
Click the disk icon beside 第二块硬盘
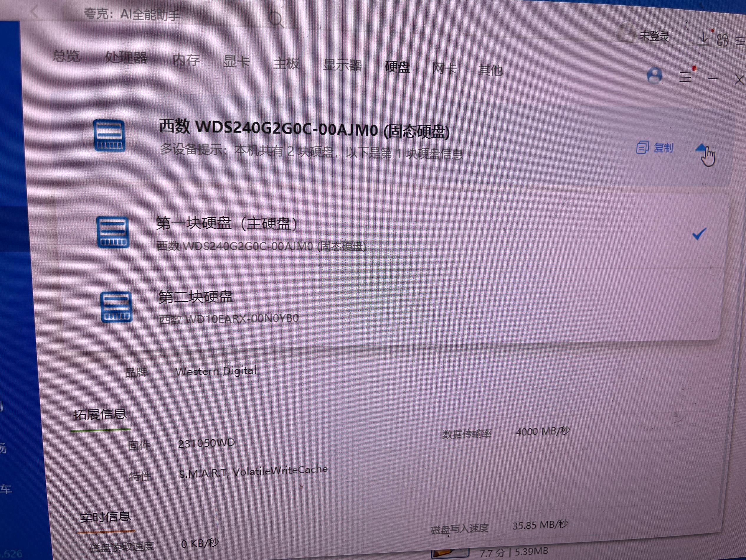tap(116, 307)
